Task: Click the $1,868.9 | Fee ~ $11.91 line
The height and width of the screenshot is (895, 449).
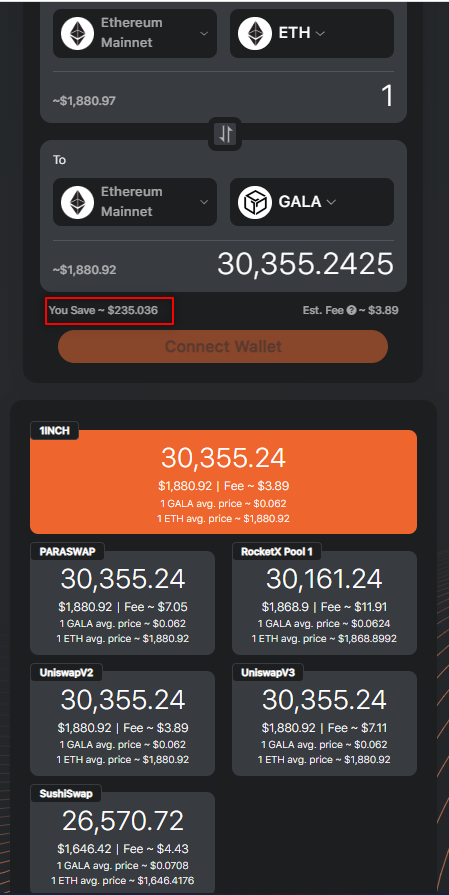Action: (x=324, y=607)
